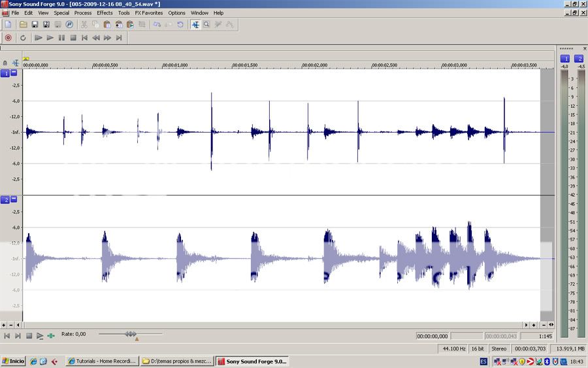The height and width of the screenshot is (368, 588).
Task: Click Play Normal in data window playbar
Action: (x=40, y=336)
